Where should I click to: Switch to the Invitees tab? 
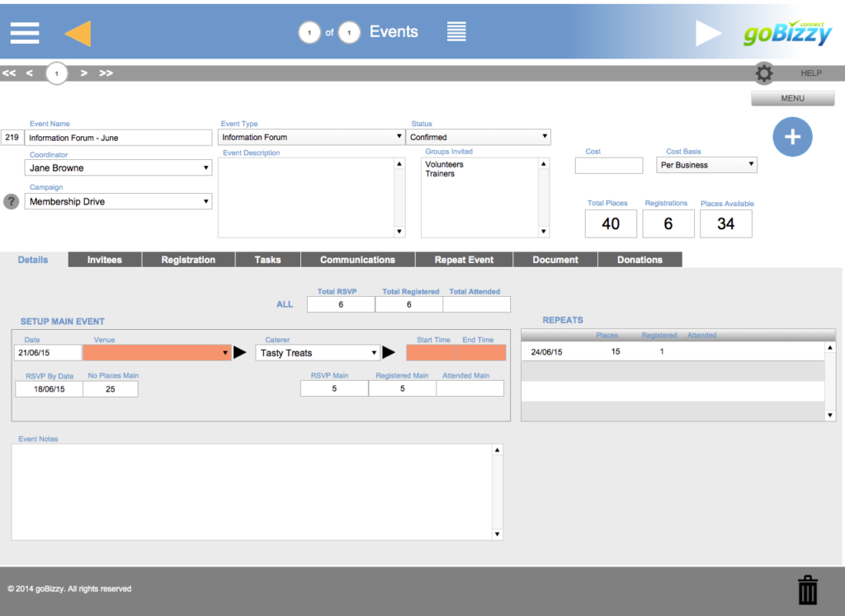pos(105,260)
